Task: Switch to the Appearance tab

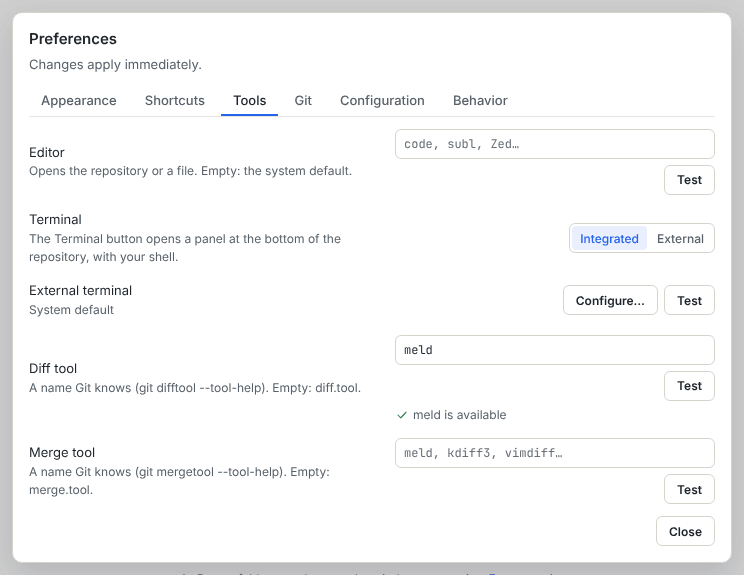Action: 79,101
